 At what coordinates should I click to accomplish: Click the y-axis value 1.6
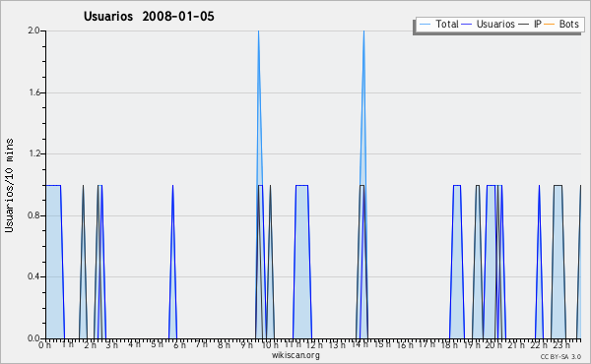pos(34,92)
